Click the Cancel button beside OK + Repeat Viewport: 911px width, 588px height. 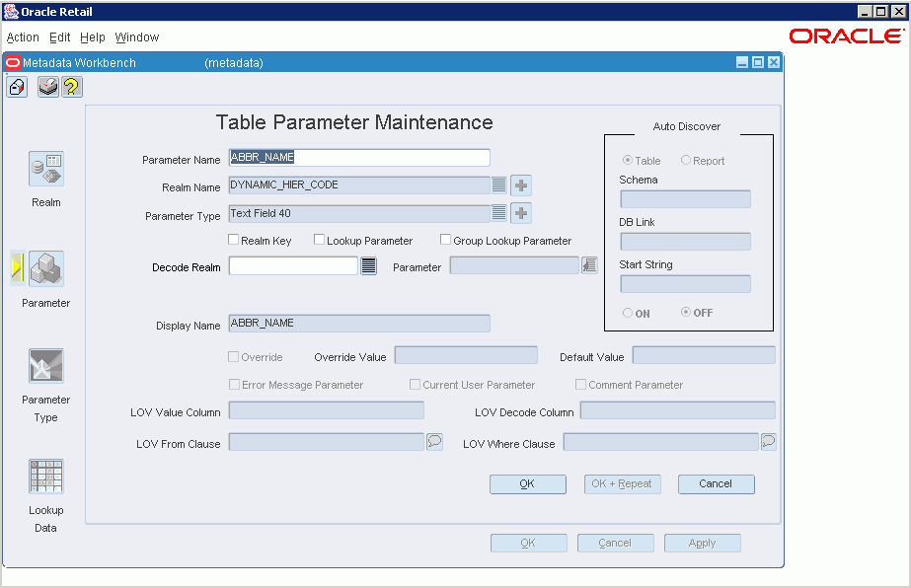tap(716, 484)
